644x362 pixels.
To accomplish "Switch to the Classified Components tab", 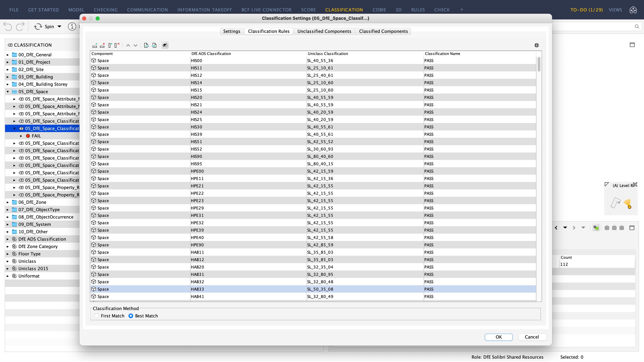I will pos(383,31).
